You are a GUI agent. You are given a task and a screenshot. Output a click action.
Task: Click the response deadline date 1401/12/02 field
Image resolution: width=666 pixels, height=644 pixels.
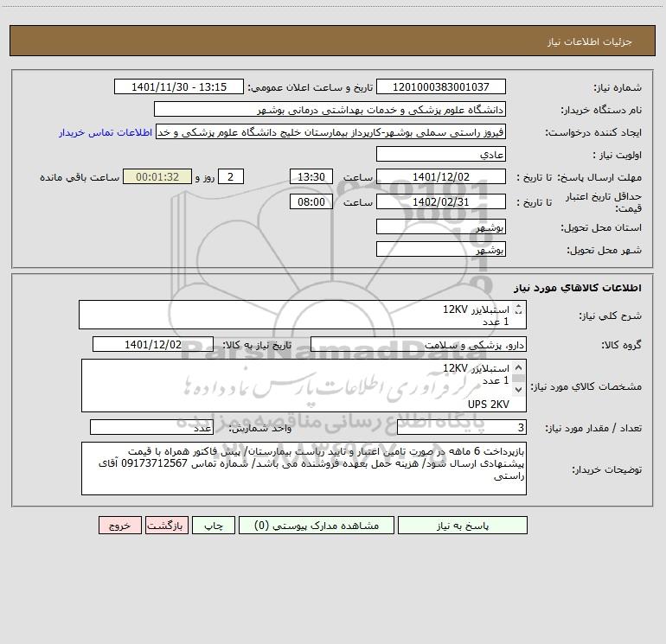point(441,176)
